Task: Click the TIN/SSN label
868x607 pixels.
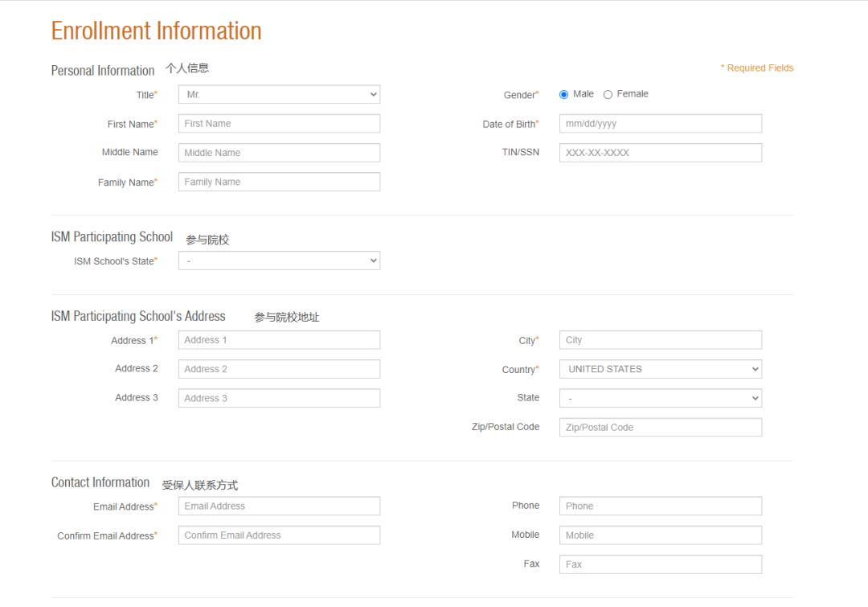Action: [x=520, y=152]
